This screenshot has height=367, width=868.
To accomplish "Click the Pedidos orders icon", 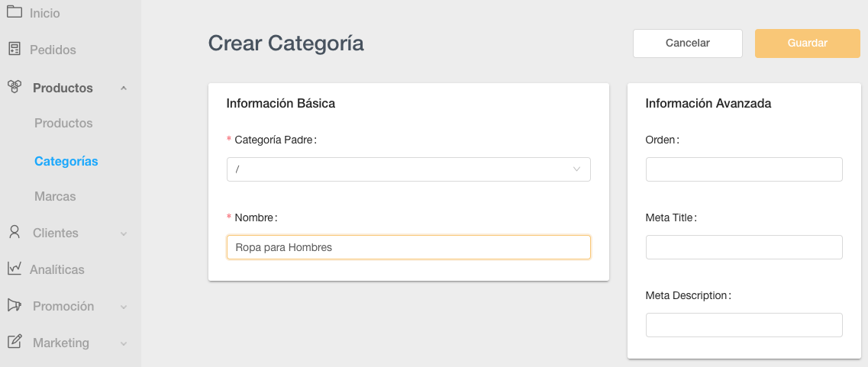I will point(14,49).
